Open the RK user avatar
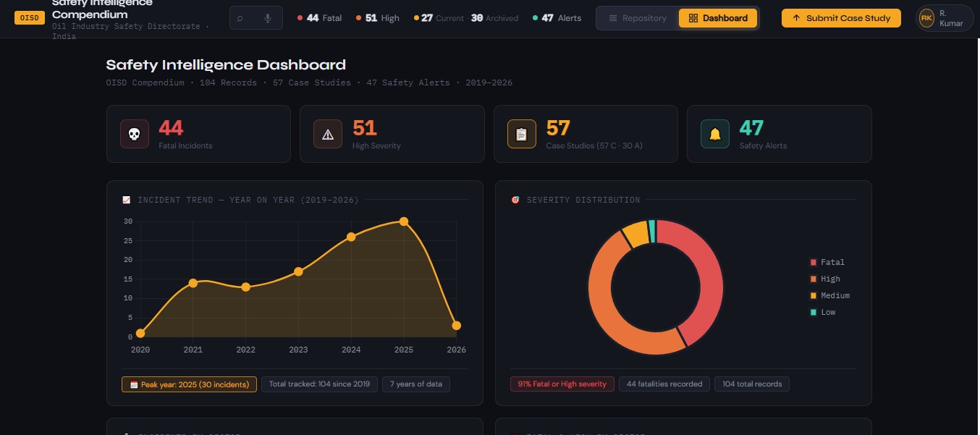This screenshot has width=980, height=435. (926, 18)
